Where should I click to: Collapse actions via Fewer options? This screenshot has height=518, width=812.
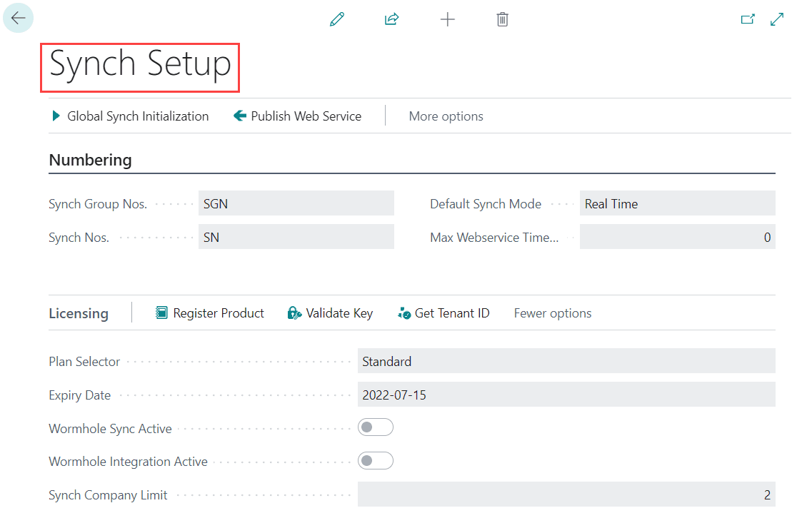click(x=552, y=313)
